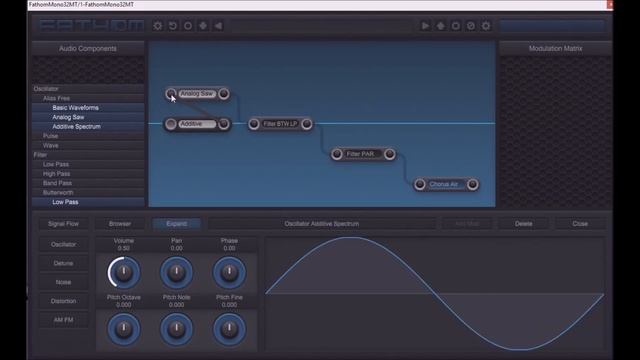The width and height of the screenshot is (640, 360).
Task: Click the Oscillator Additive Spectrum title bar
Action: pos(322,224)
